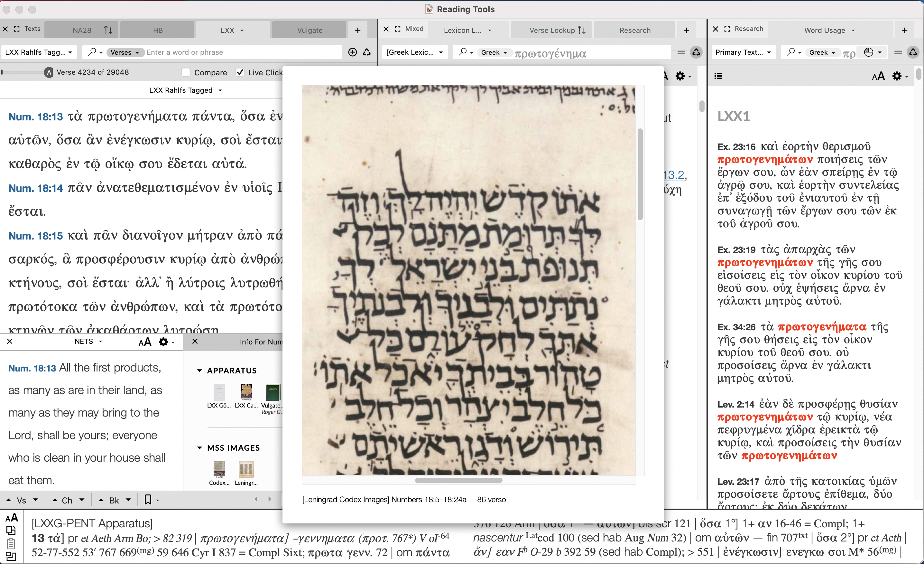The width and height of the screenshot is (924, 564).
Task: Collapse the MSS IMAGES section
Action: tap(200, 448)
